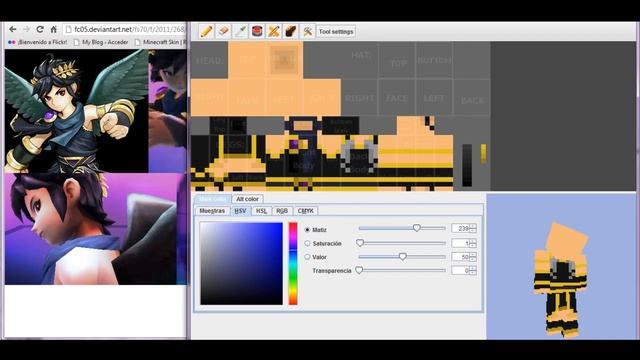
Task: Open the browser home page
Action: (x=53, y=29)
